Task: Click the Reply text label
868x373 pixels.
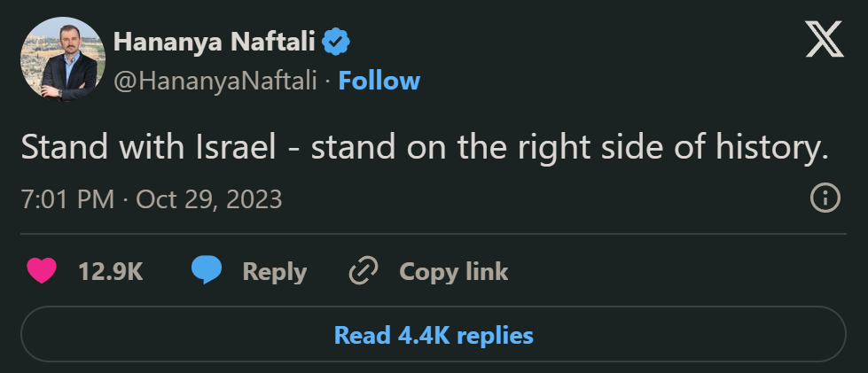Action: pos(274,271)
